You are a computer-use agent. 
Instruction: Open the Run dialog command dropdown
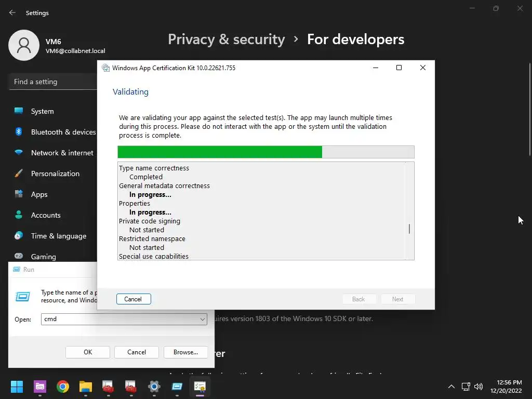pyautogui.click(x=202, y=320)
